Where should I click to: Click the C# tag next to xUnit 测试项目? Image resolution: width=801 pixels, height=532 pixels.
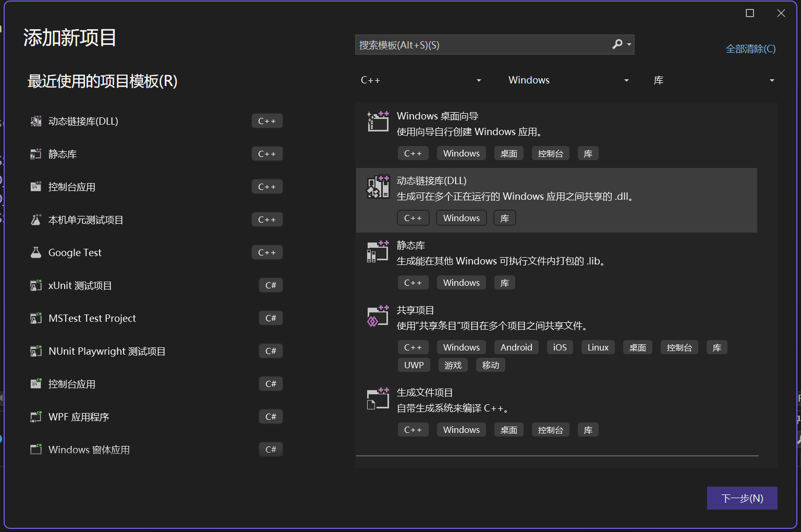[x=271, y=285]
